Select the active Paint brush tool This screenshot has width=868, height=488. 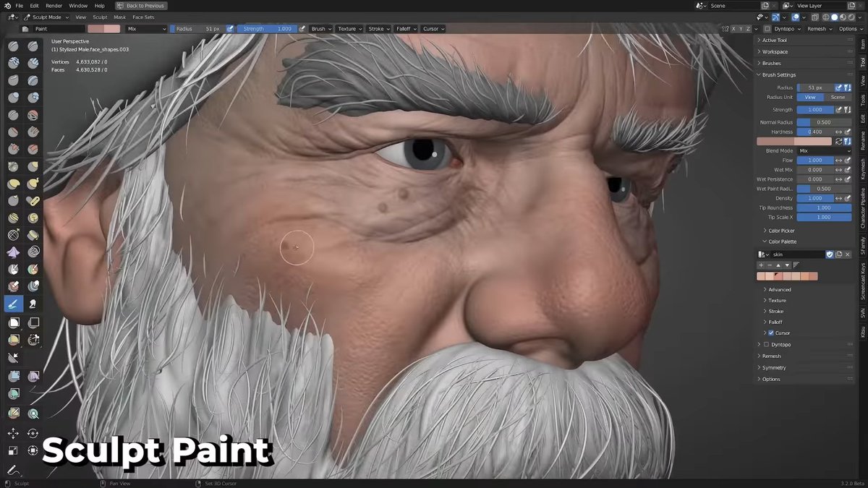point(14,304)
